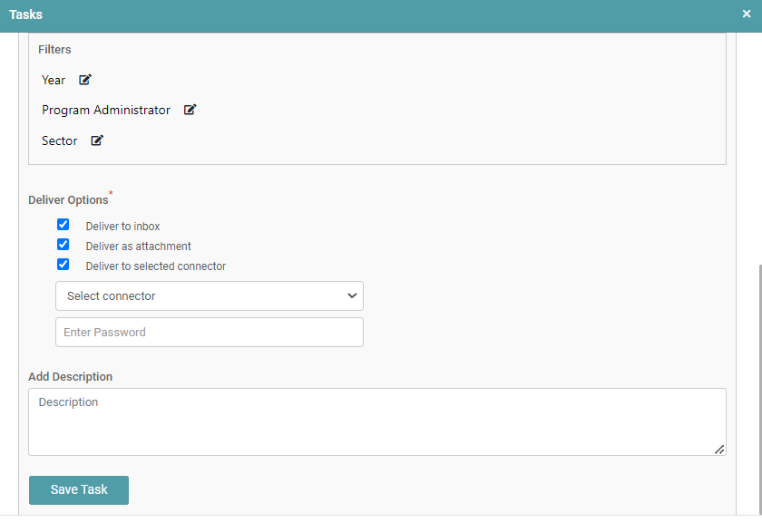Click the Year filter name
762x532 pixels.
point(54,81)
